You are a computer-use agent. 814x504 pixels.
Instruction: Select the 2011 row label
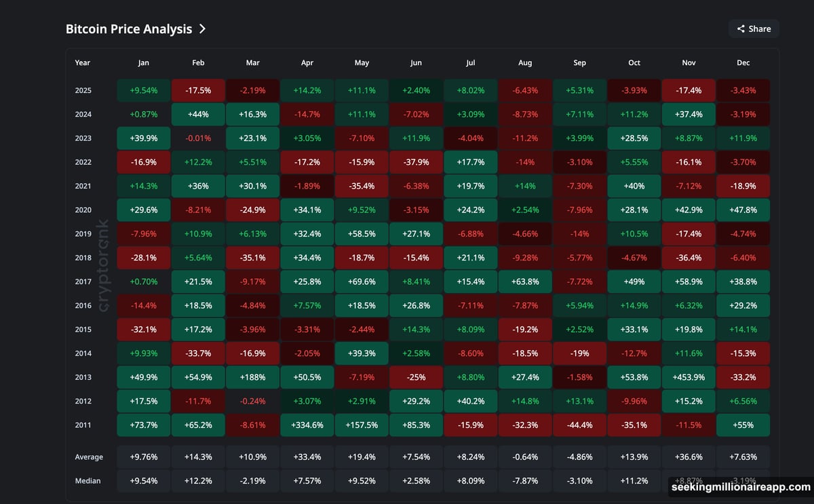tap(83, 425)
